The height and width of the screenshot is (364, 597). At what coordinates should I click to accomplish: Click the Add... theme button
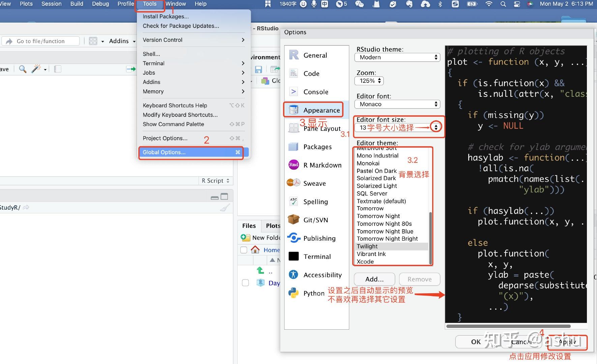pyautogui.click(x=375, y=279)
